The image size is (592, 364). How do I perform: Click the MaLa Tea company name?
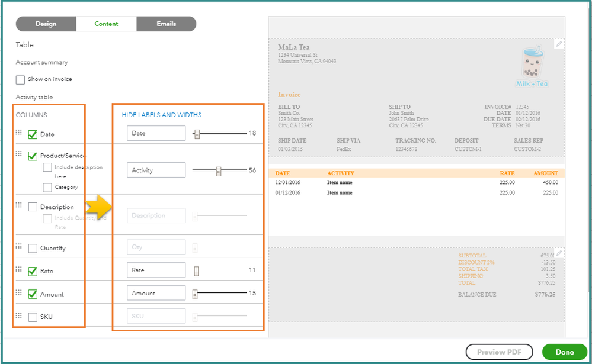[x=294, y=47]
